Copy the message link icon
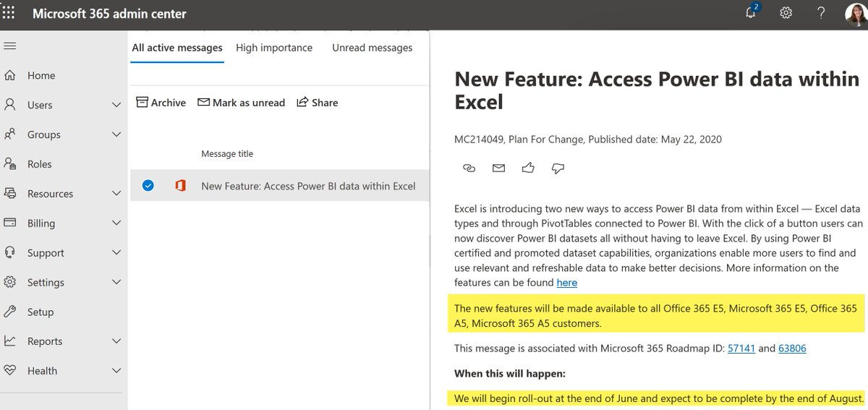 tap(469, 168)
